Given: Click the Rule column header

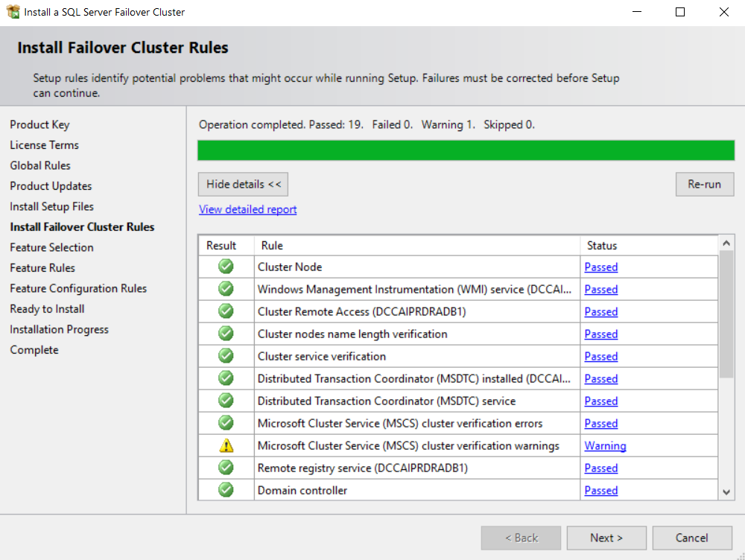Looking at the screenshot, I should pos(416,246).
